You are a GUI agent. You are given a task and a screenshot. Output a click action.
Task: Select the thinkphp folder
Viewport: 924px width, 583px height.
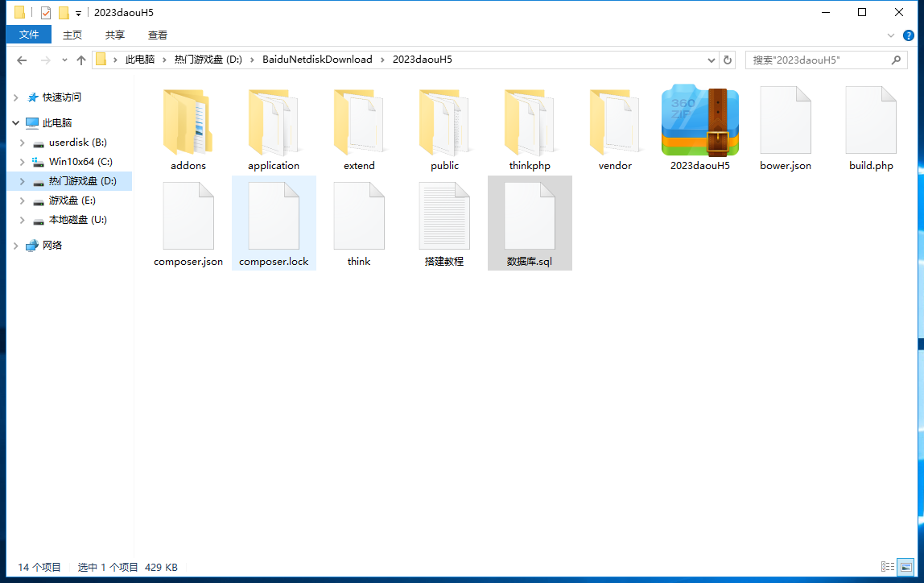click(x=530, y=122)
